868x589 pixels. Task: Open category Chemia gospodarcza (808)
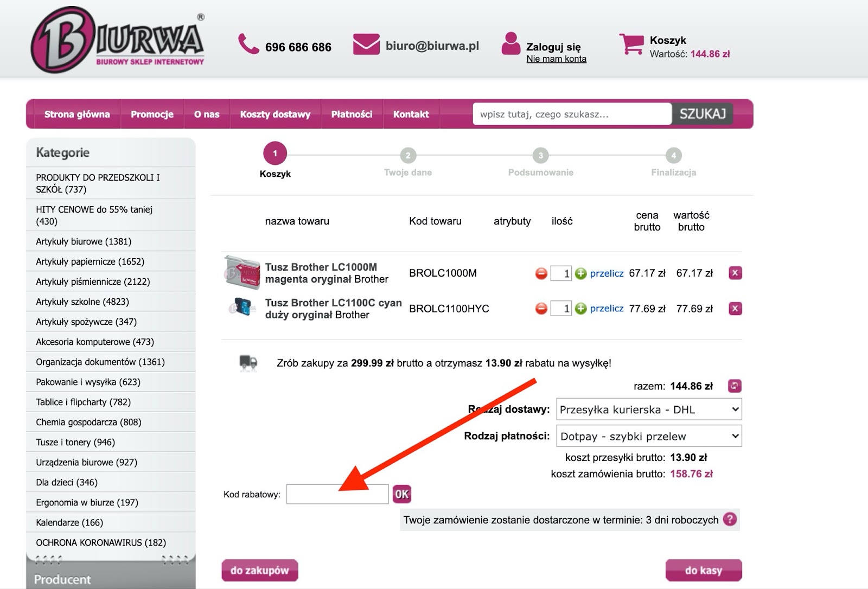[111, 422]
